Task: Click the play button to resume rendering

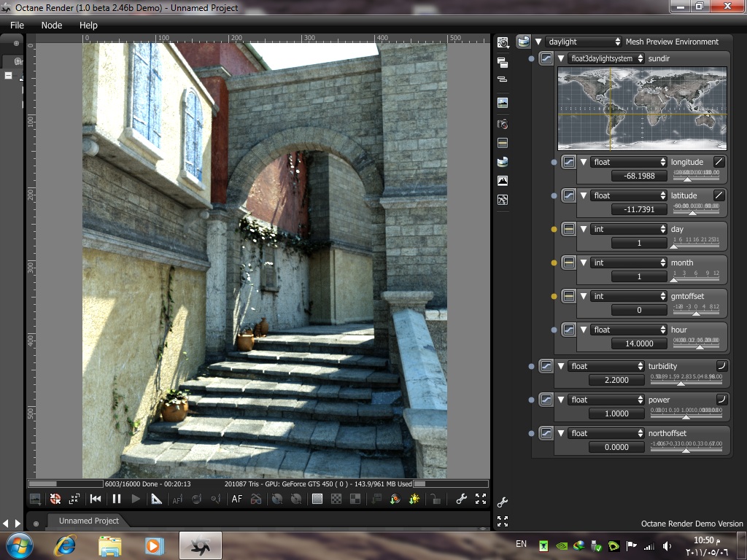Action: point(136,499)
